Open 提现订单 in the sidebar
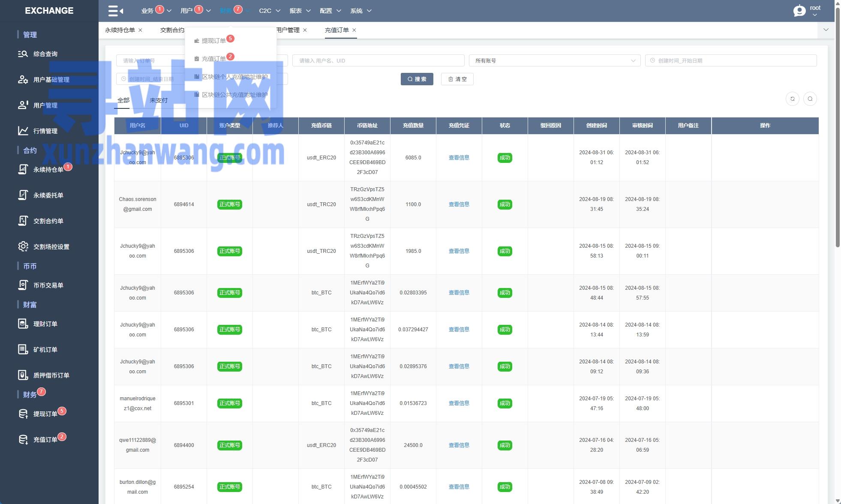 [45, 414]
